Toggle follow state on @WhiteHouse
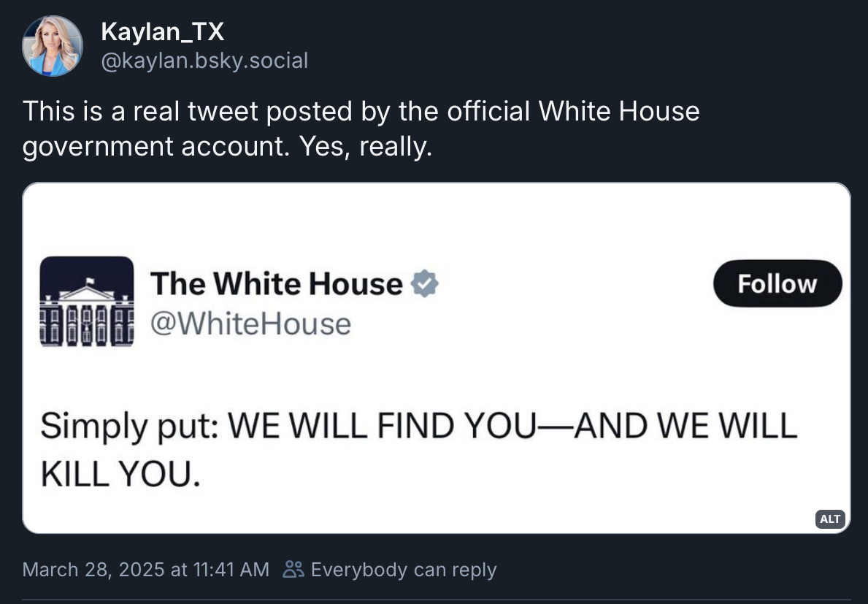Viewport: 868px width, 604px height. (777, 283)
